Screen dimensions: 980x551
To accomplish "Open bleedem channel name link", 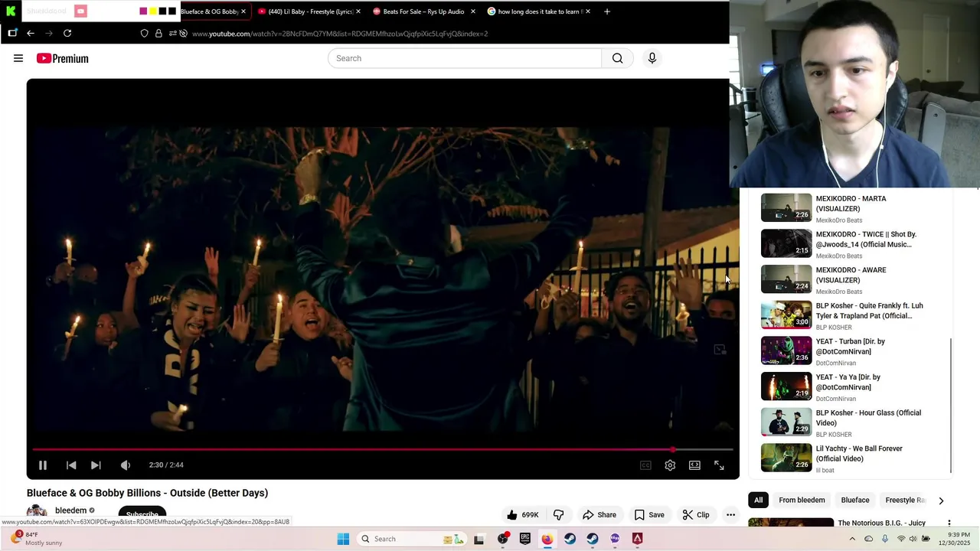I will (x=70, y=510).
